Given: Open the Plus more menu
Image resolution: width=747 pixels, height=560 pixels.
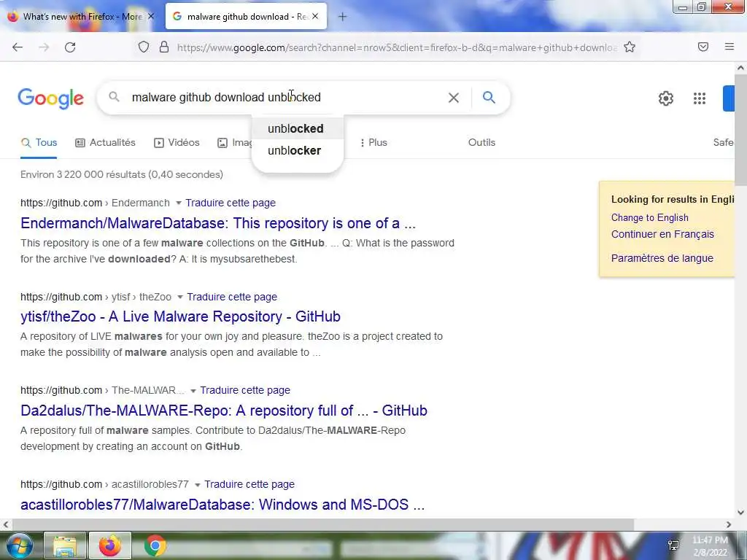Looking at the screenshot, I should [373, 143].
